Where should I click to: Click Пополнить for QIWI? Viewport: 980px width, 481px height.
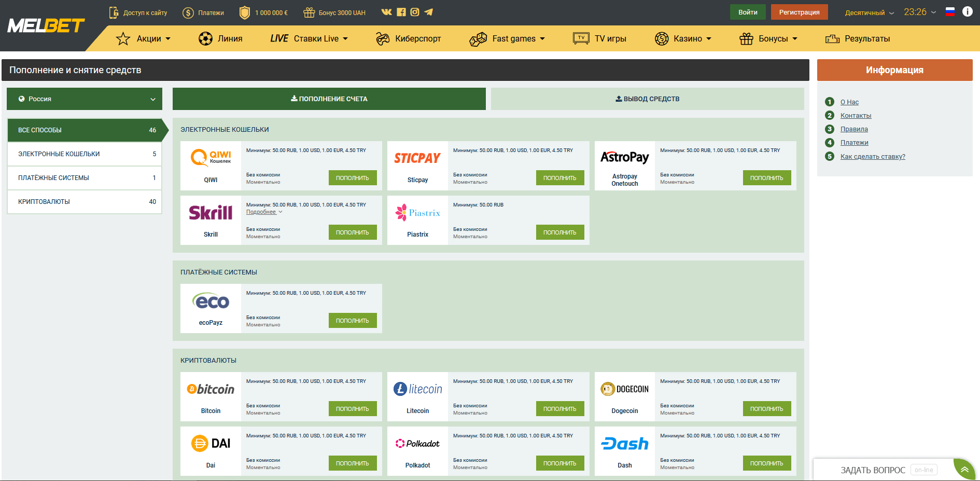(353, 178)
